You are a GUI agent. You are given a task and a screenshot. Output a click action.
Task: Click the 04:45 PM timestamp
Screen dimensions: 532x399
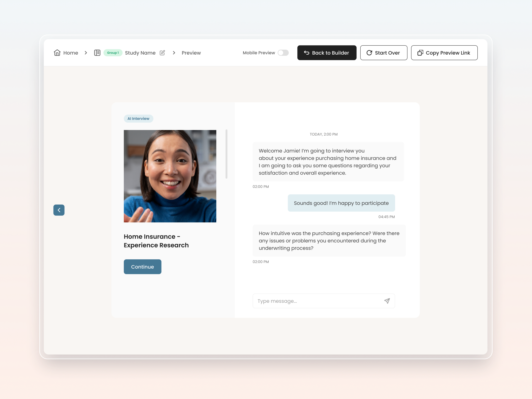(387, 217)
